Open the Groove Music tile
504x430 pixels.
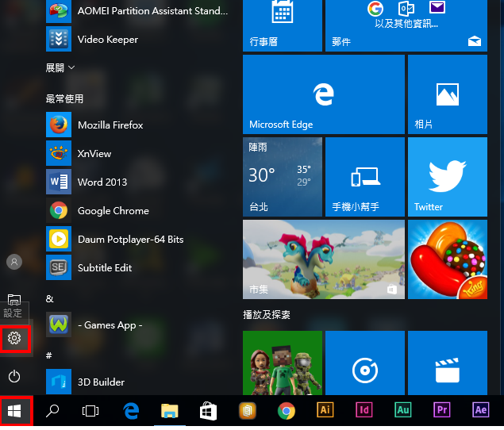(x=365, y=363)
